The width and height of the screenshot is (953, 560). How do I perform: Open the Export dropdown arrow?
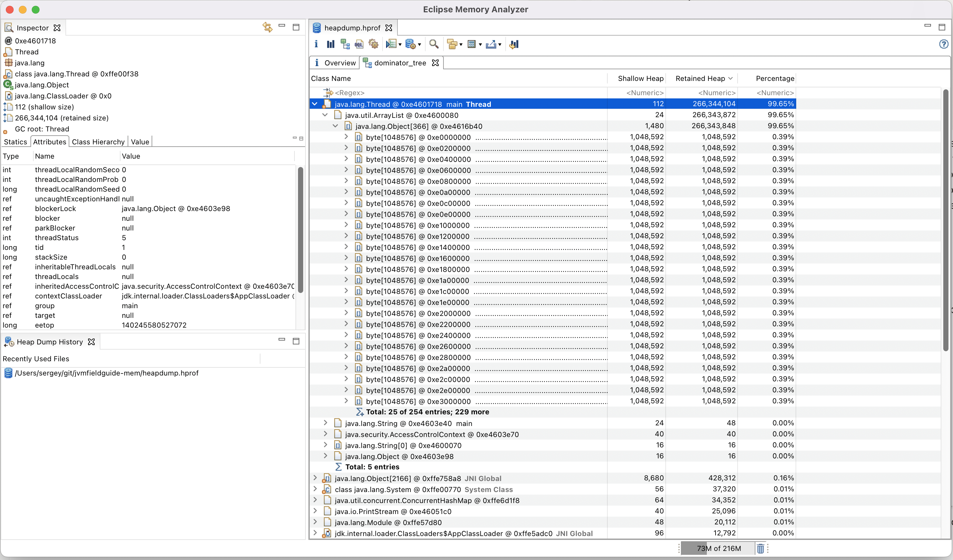click(500, 45)
